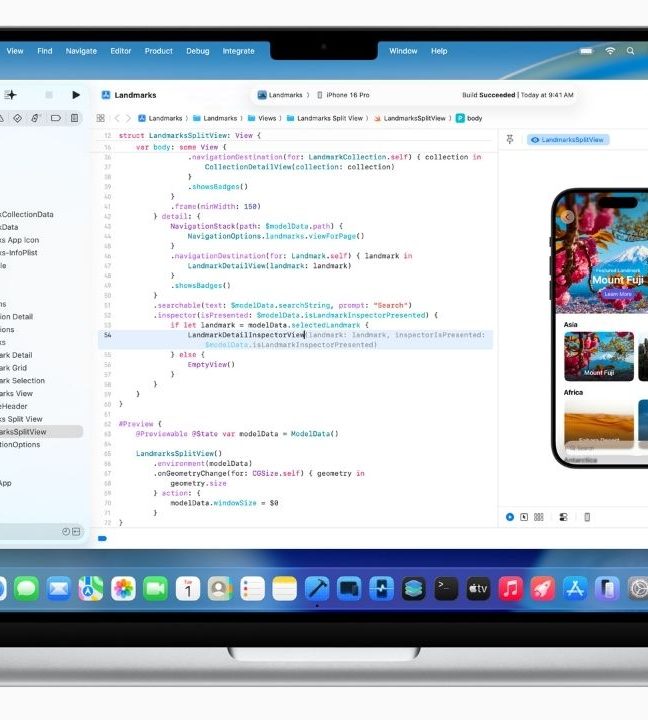The width and height of the screenshot is (648, 720).
Task: Choose the iPhone 16 Pro run destination
Action: (x=344, y=95)
